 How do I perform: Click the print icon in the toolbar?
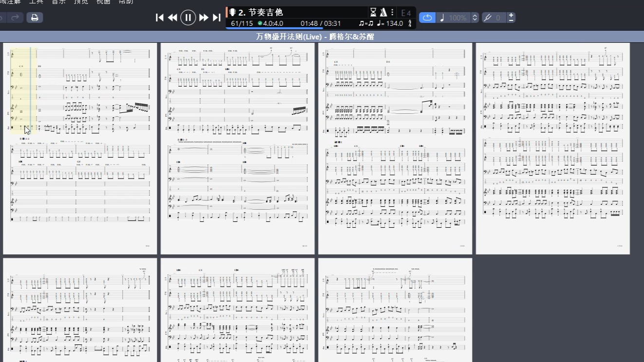coord(34,18)
